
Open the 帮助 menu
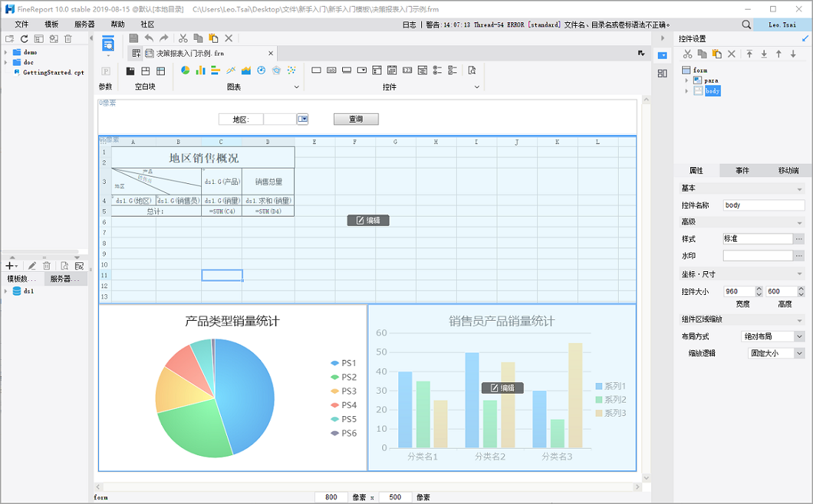[118, 24]
